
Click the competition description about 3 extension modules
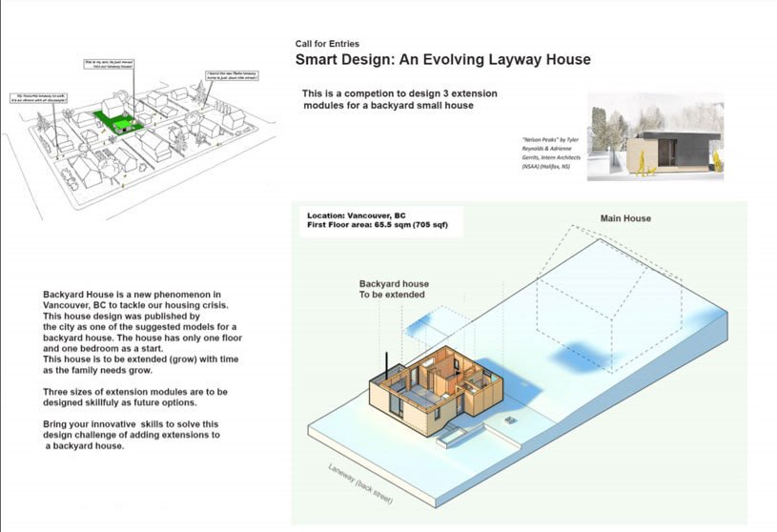coord(399,100)
